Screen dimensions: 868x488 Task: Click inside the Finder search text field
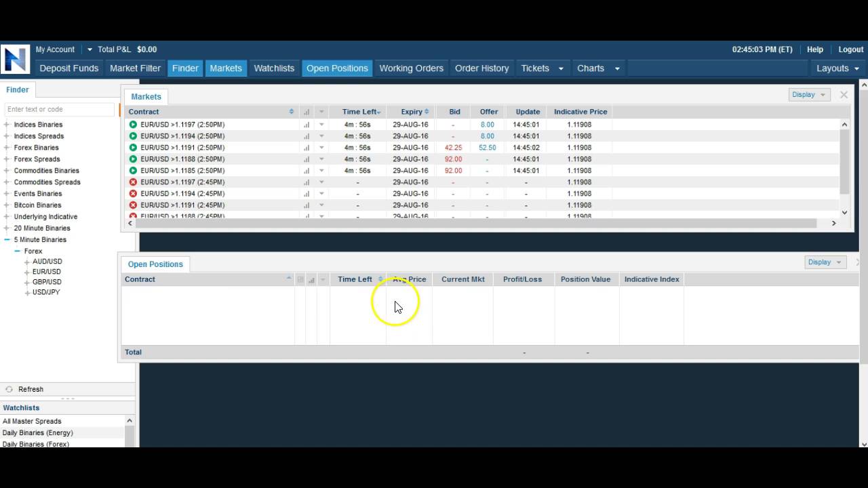pyautogui.click(x=60, y=109)
